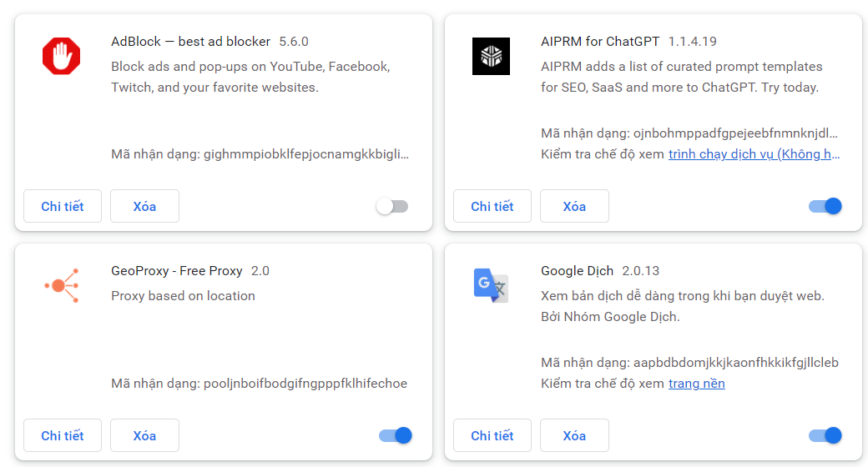Viewport: 868px width, 467px height.
Task: Open Chi tiết for AdBlock
Action: pos(63,206)
